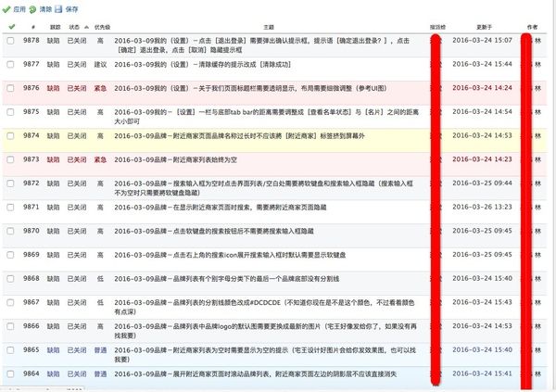Open the subject mentioning #DCDCDE divider color
The width and height of the screenshot is (556, 392).
[x=264, y=307]
